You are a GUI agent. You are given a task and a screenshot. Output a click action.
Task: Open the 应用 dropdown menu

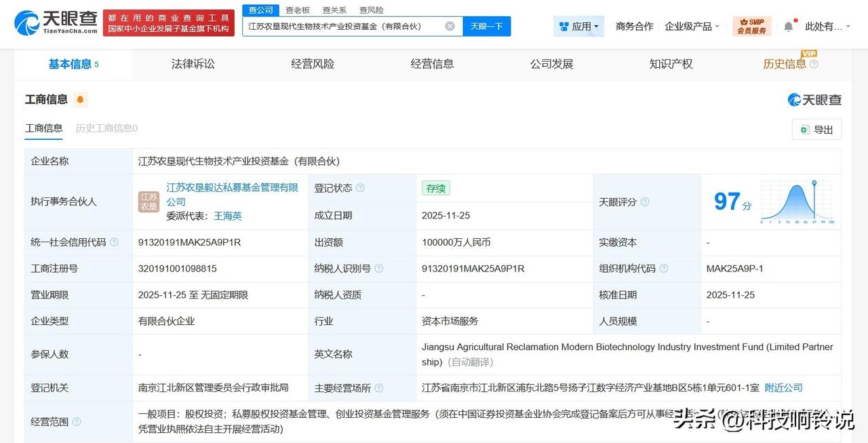click(x=578, y=26)
